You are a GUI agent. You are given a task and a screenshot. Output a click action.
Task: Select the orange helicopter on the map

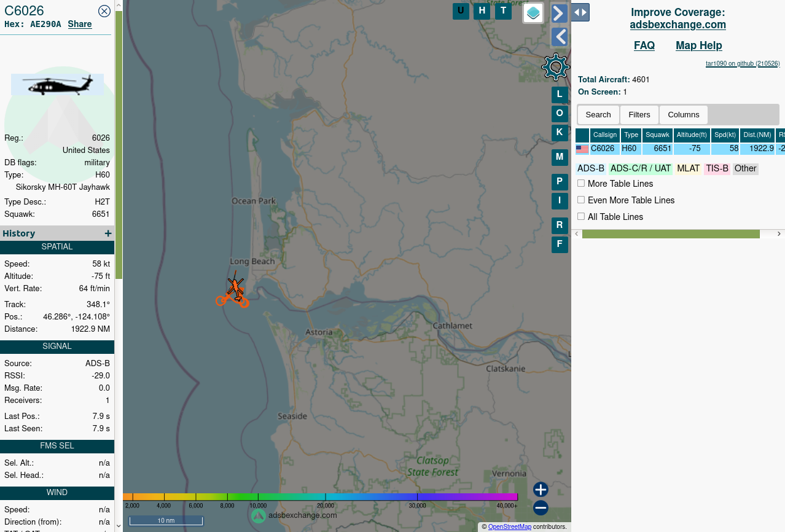coord(235,288)
